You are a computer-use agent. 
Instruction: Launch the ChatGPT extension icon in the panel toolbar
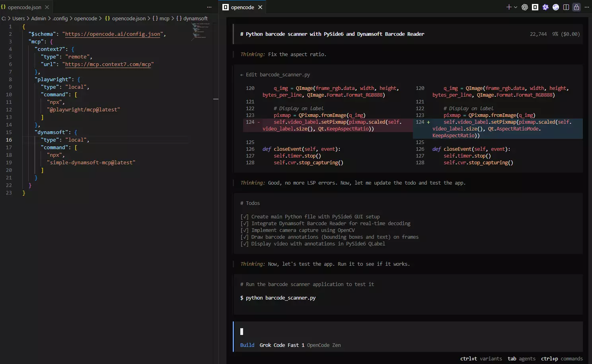tap(524, 7)
